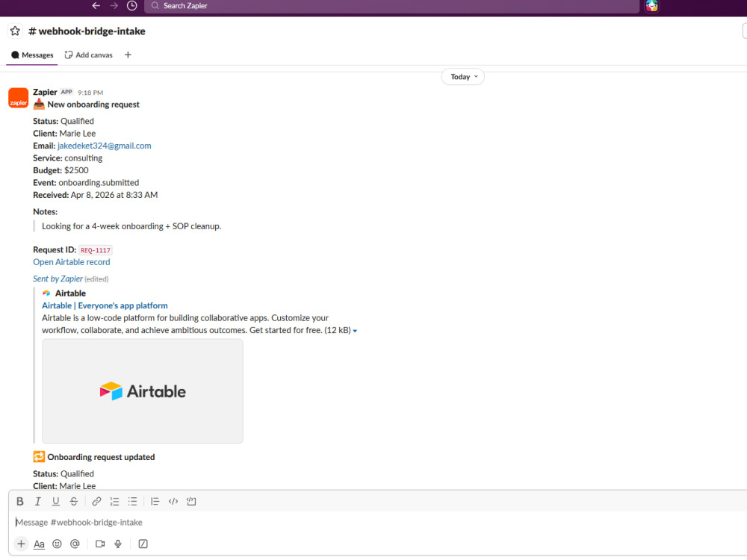The image size is (747, 560).
Task: Go forward with the right arrow
Action: pyautogui.click(x=114, y=6)
